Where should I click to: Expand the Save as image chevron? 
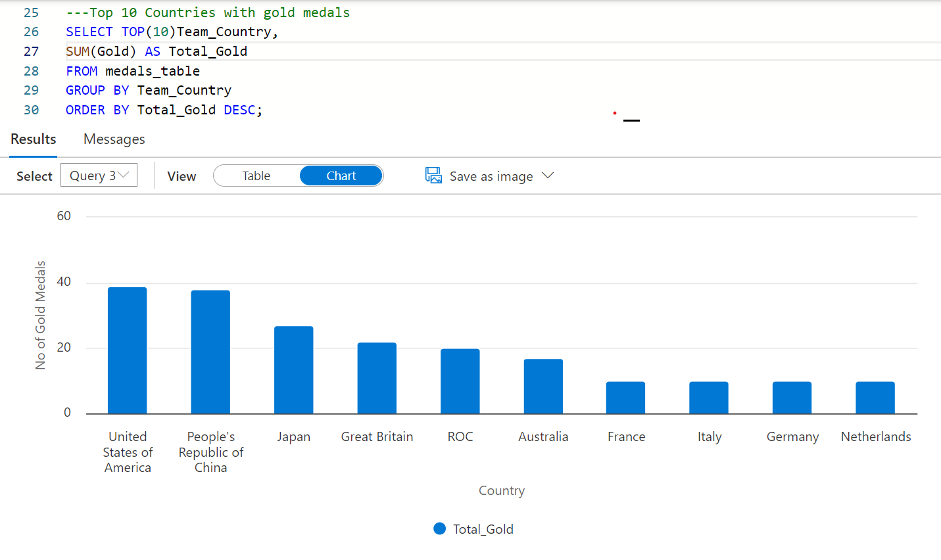(x=548, y=175)
